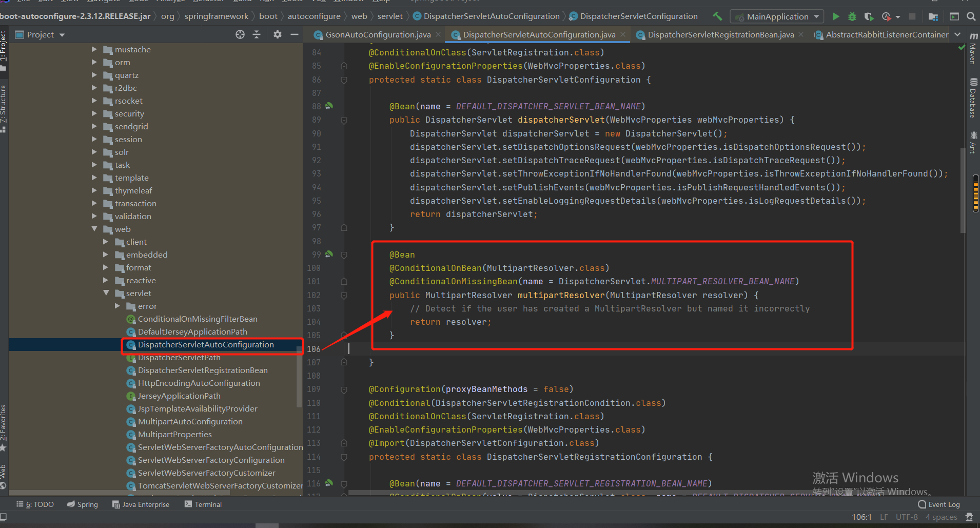This screenshot has width=980, height=528.
Task: Toggle the 2: Favorites side panel
Action: click(x=4, y=428)
